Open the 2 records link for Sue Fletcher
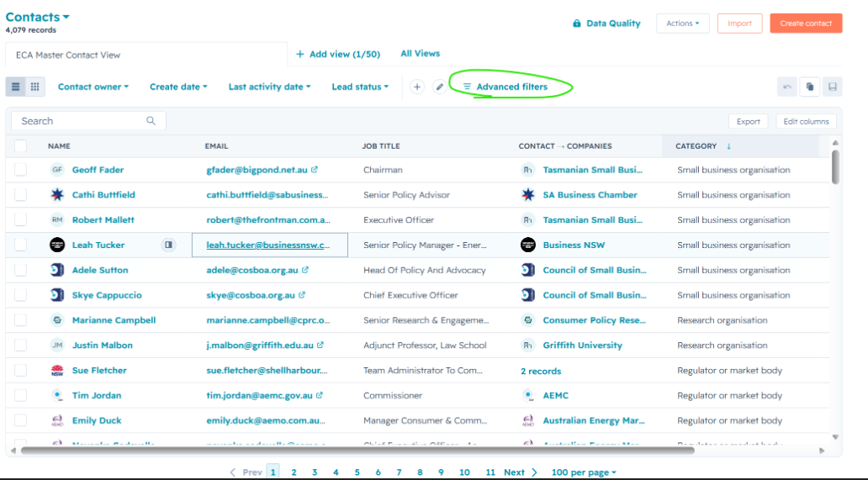 541,371
